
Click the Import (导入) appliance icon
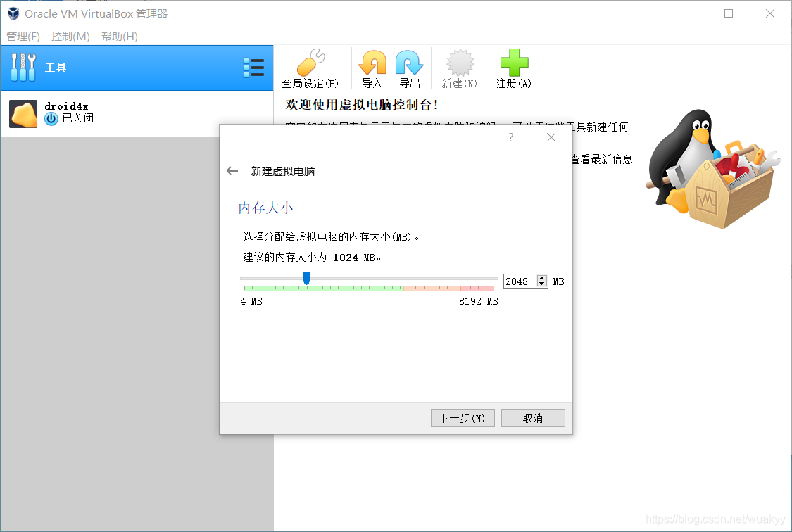click(x=372, y=63)
